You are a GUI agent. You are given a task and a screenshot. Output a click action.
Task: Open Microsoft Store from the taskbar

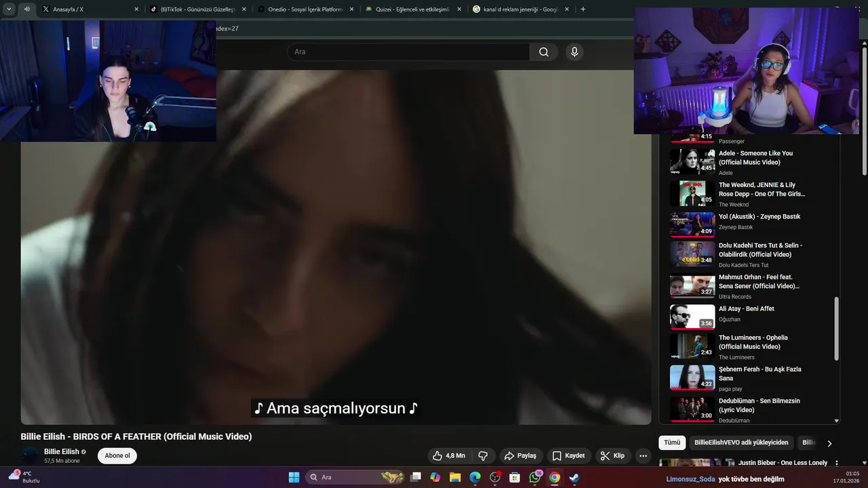(x=515, y=477)
